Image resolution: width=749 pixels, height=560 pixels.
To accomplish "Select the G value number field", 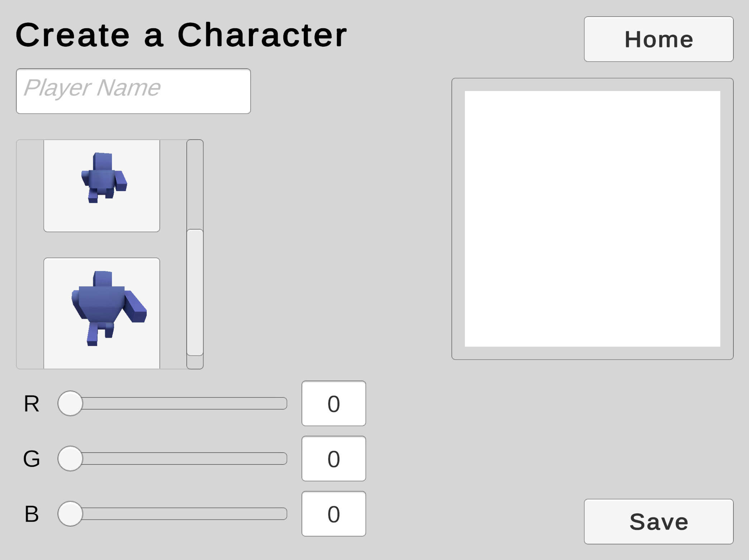I will click(334, 459).
